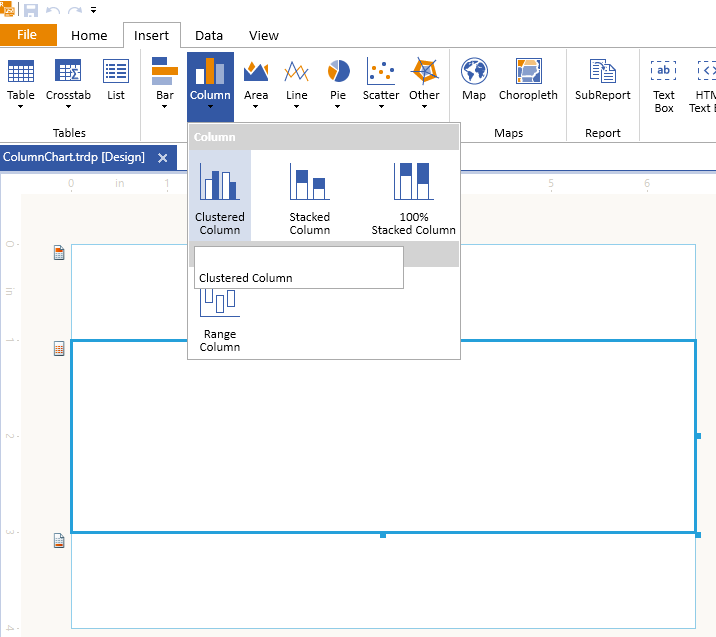The image size is (716, 637).
Task: Switch to the View tab
Action: click(x=263, y=36)
